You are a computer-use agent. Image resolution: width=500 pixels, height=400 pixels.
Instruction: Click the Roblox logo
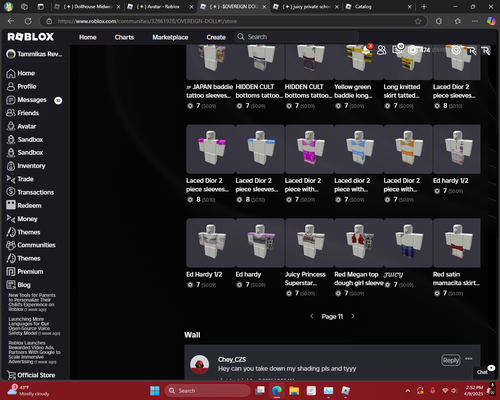pyautogui.click(x=31, y=37)
